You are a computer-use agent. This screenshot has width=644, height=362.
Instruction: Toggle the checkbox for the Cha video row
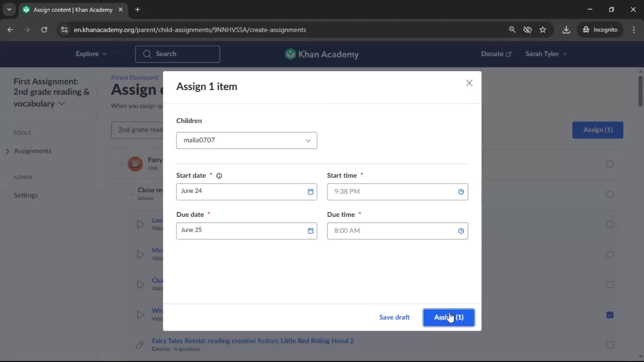(x=610, y=285)
